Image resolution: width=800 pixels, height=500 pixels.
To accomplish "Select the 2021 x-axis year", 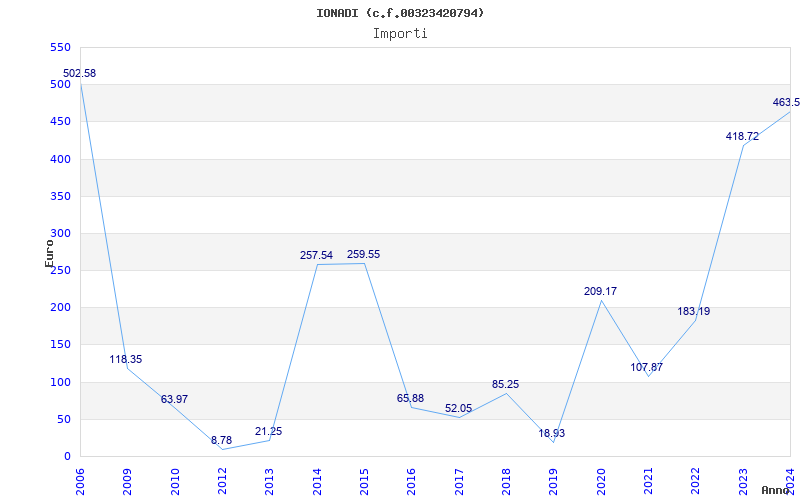I will (x=648, y=482).
